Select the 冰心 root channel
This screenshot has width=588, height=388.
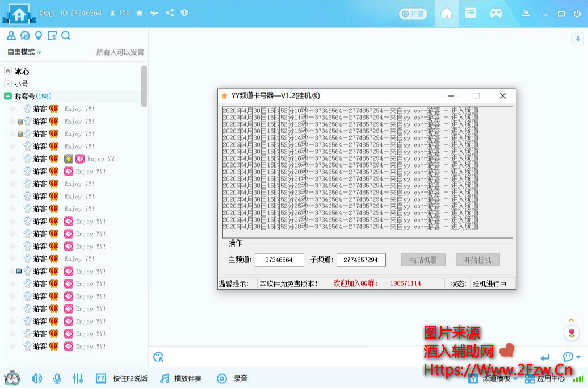22,72
